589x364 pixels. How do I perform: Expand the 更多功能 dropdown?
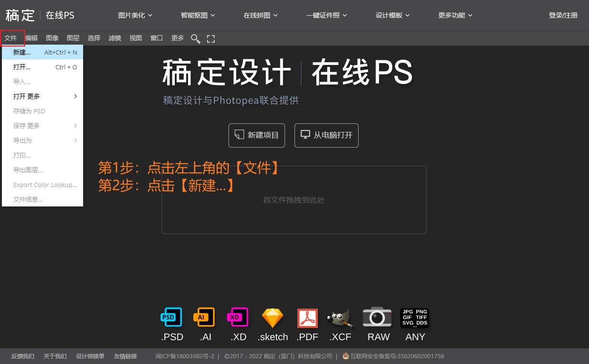(x=456, y=15)
